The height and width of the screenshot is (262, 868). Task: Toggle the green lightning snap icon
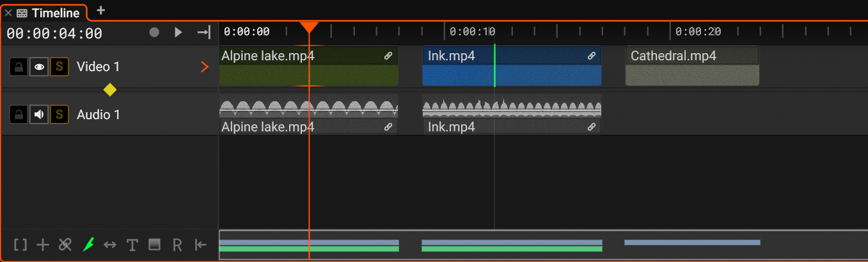[88, 245]
